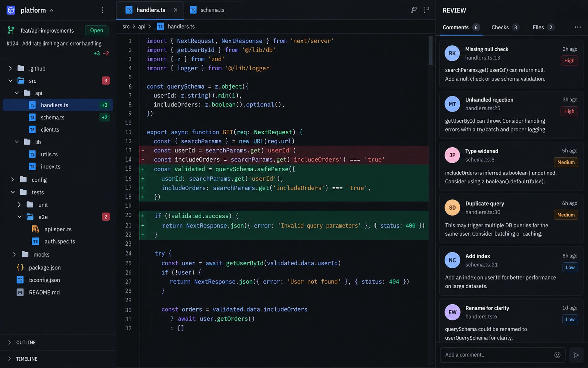Click the editor vertical scrollbar thumb
The height and width of the screenshot is (368, 588).
coord(430,51)
